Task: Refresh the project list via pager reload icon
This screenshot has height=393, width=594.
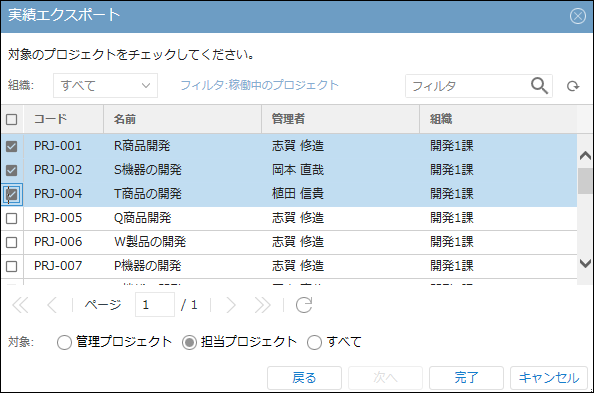Action: [x=304, y=305]
